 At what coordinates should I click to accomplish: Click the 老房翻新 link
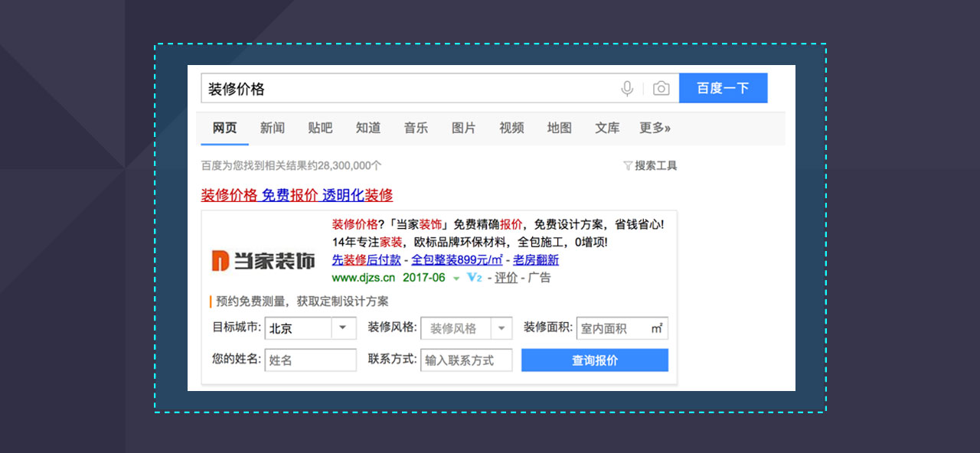tap(536, 259)
